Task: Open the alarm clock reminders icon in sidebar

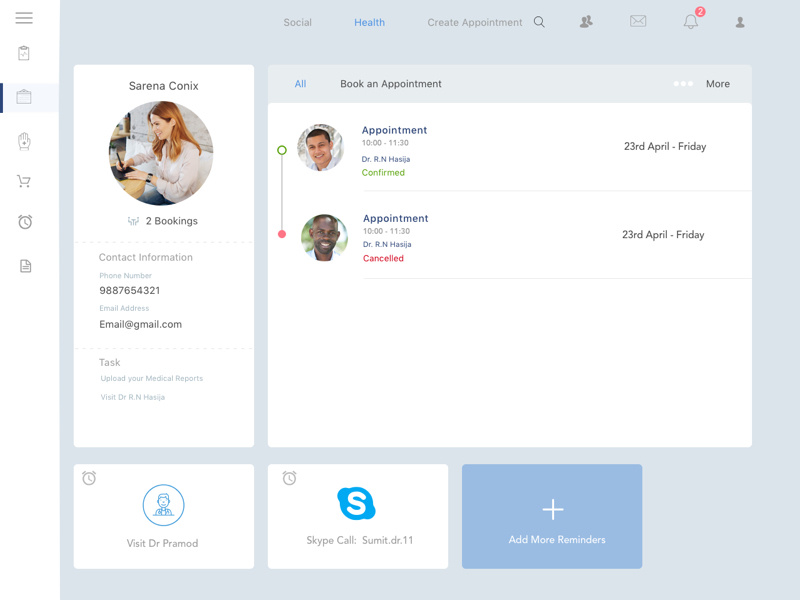Action: [x=24, y=222]
